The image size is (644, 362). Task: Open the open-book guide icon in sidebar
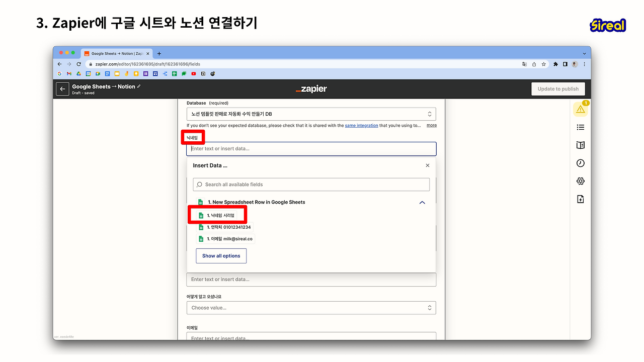(581, 145)
